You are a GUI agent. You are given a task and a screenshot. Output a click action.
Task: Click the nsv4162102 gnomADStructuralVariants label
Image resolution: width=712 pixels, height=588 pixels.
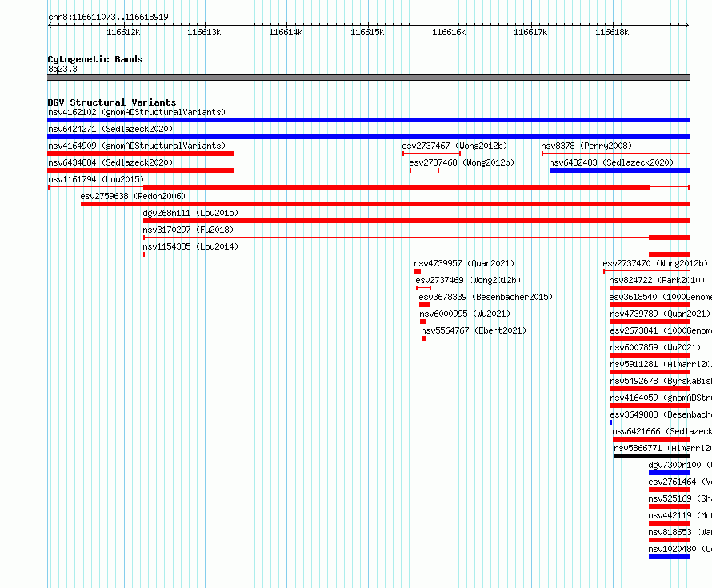tap(137, 112)
